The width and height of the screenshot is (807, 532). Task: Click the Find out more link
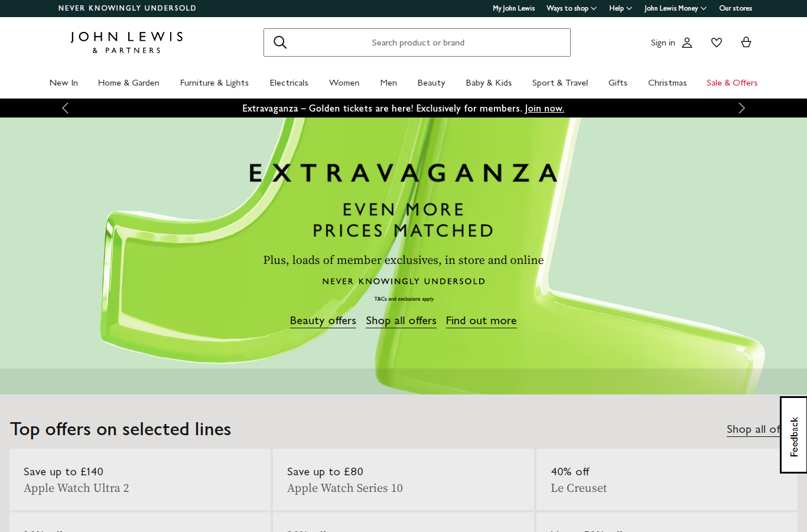coord(481,321)
